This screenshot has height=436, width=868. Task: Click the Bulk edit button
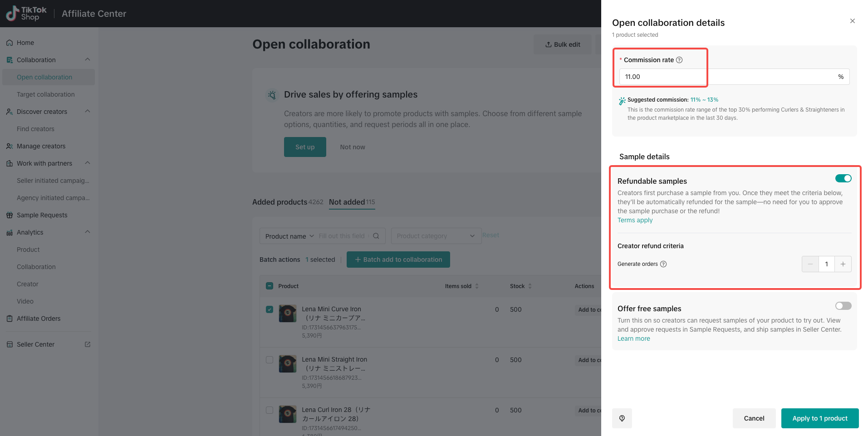coord(563,44)
